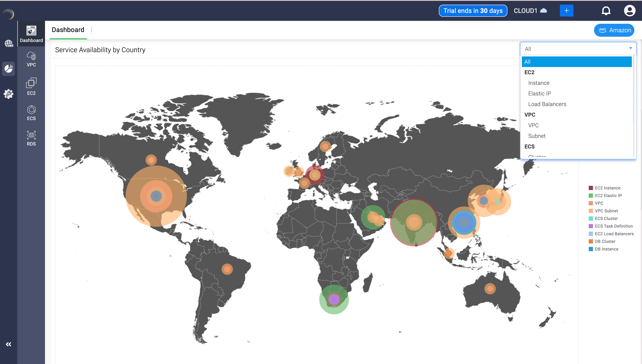Viewport: 642px width, 364px height.
Task: Select Instance under EC2 in the dropdown
Action: pos(539,83)
